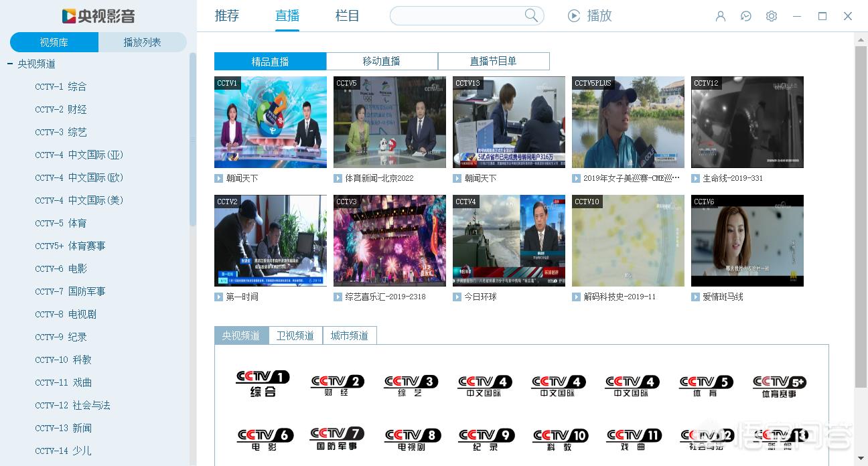This screenshot has height=466, width=868.
Task: Select CCTV-13 新闻 in channel list
Action: tap(64, 428)
